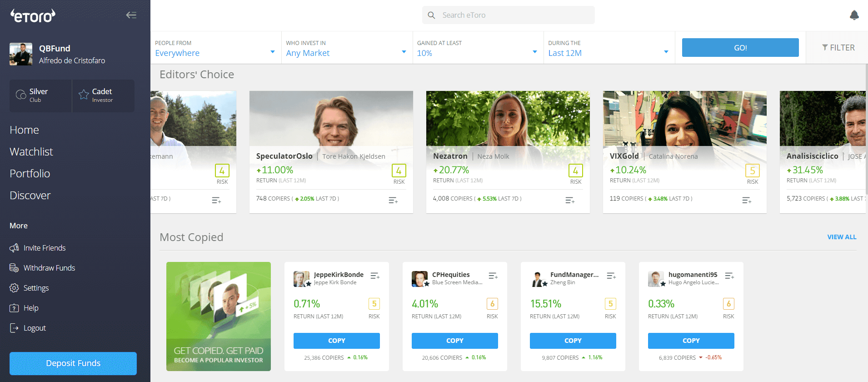
Task: Click CPHequities' risk score 6 badge
Action: pyautogui.click(x=492, y=304)
